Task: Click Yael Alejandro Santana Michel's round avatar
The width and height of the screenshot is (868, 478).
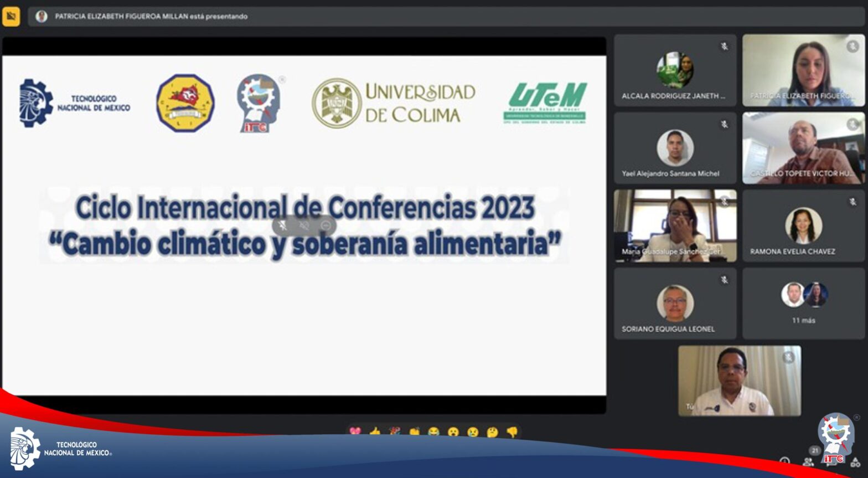Action: (x=675, y=148)
